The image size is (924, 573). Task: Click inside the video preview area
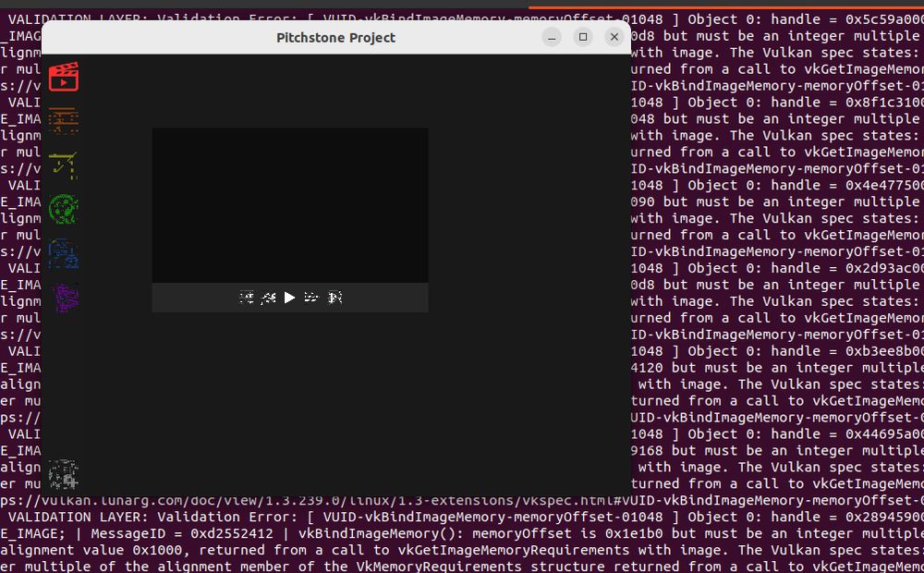point(289,203)
